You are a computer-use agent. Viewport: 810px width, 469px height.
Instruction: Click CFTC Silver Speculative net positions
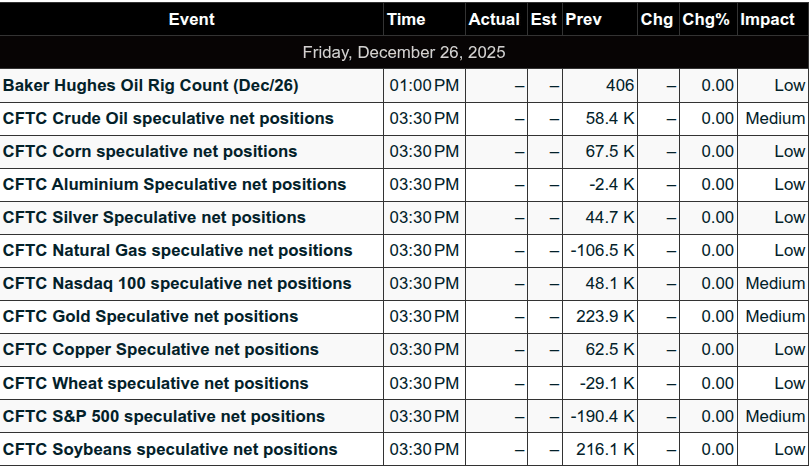point(154,218)
